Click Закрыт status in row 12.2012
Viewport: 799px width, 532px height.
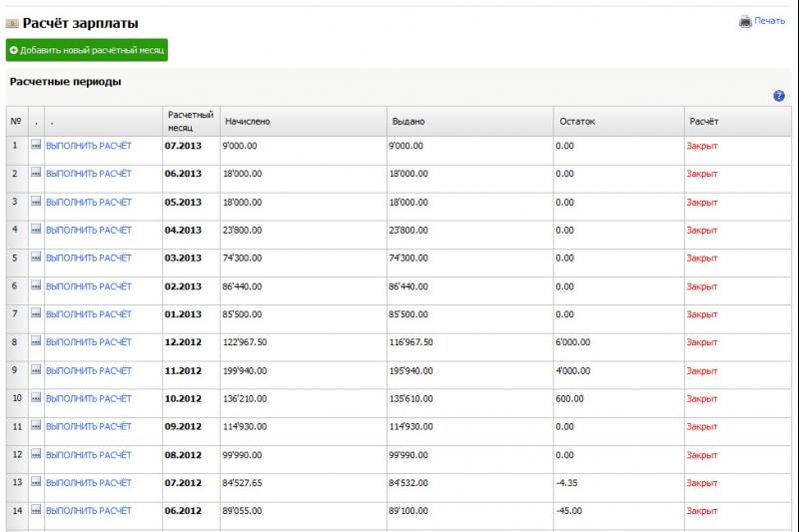(702, 342)
